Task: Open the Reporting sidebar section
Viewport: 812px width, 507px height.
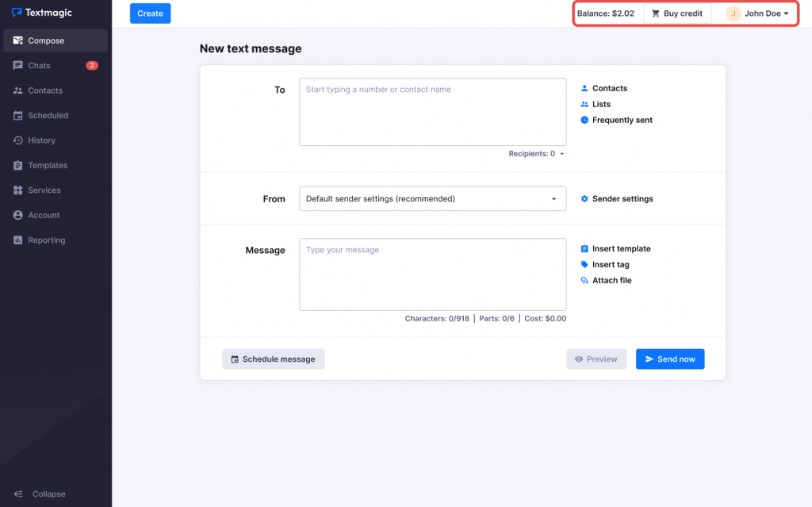Action: [x=46, y=240]
